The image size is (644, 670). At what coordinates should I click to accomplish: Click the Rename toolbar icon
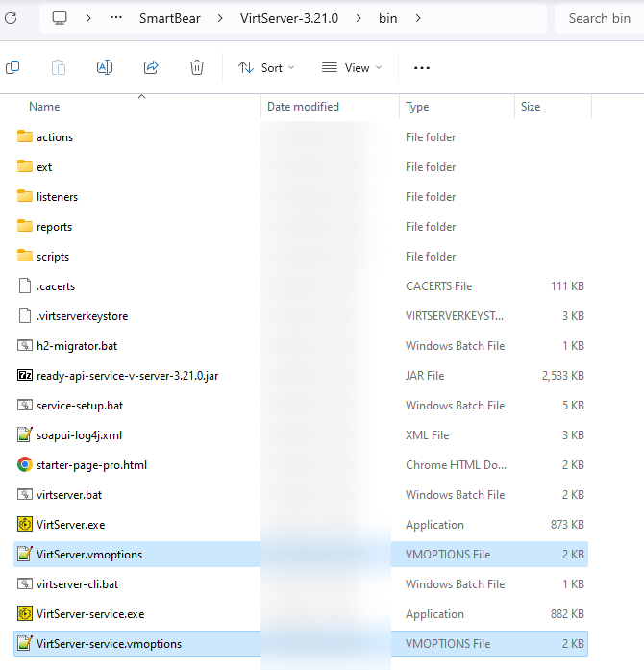pyautogui.click(x=105, y=67)
